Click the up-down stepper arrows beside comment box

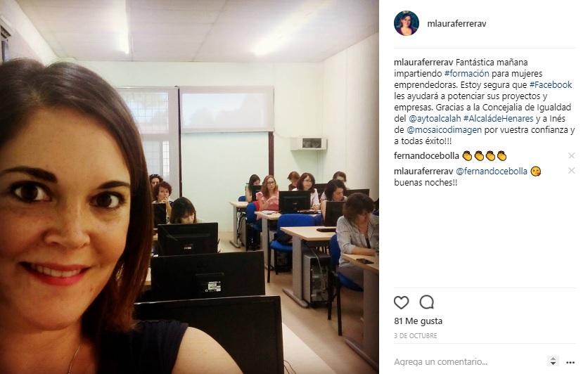[553, 361]
